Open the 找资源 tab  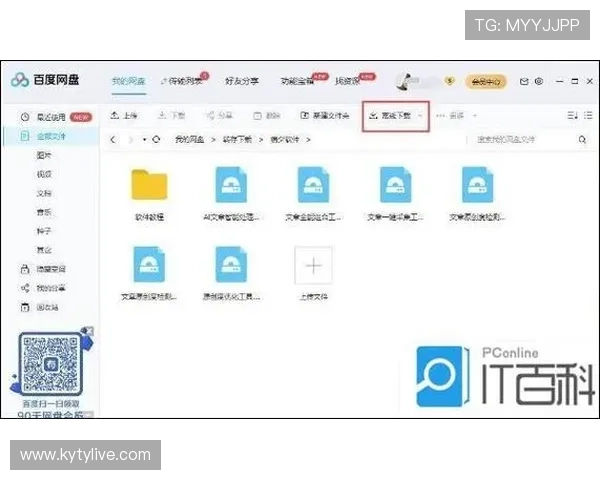[x=347, y=82]
